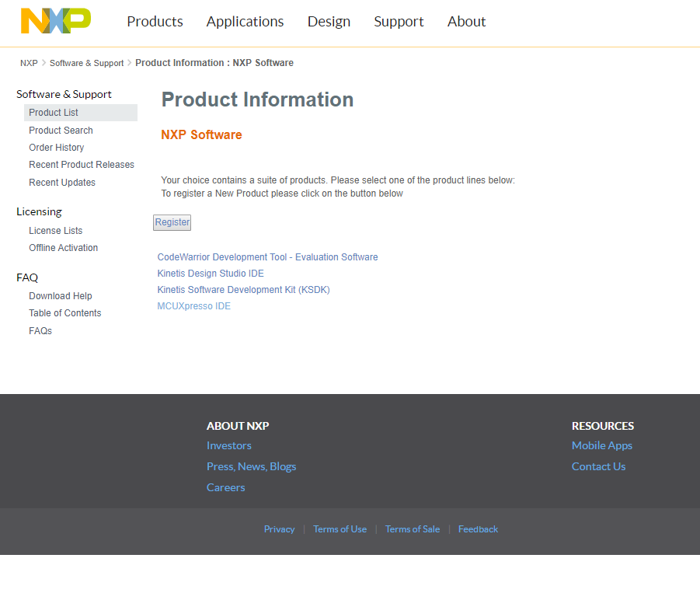The height and width of the screenshot is (593, 700).
Task: Open Terms of Sale link
Action: pos(413,529)
